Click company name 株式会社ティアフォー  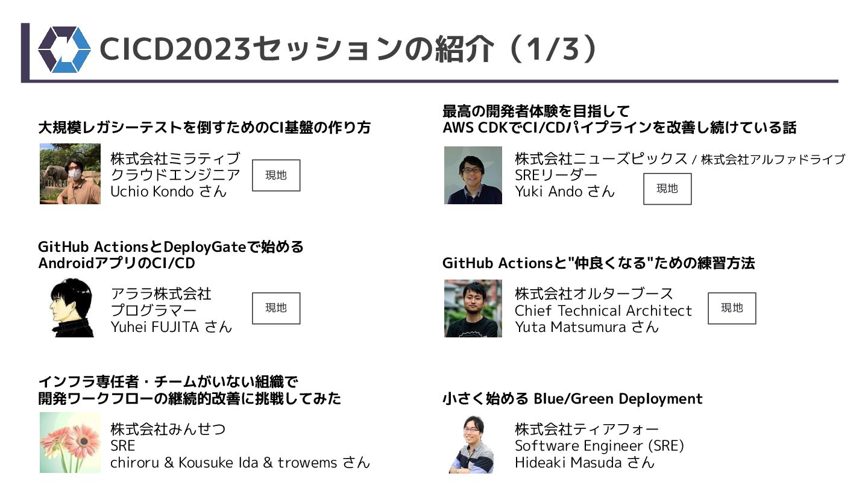pos(587,430)
